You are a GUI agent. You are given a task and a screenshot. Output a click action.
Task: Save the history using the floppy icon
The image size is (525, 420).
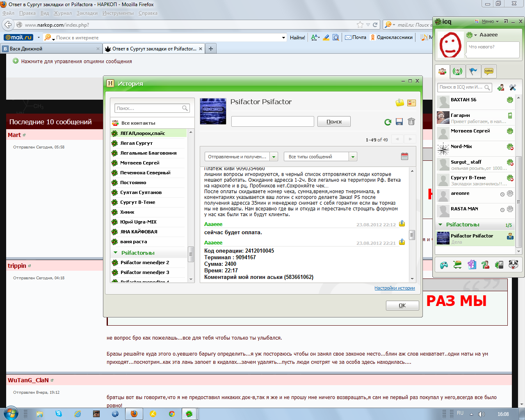click(x=399, y=122)
